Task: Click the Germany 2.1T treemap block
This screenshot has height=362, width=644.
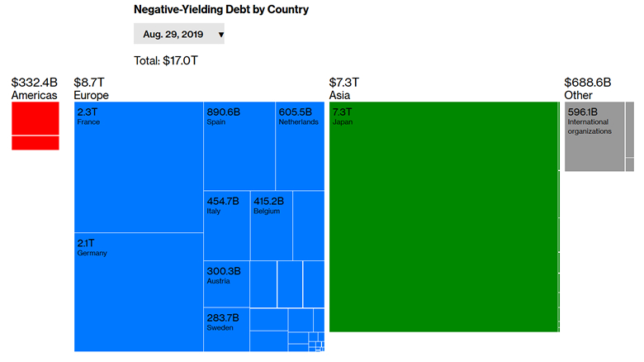Action: 139,292
